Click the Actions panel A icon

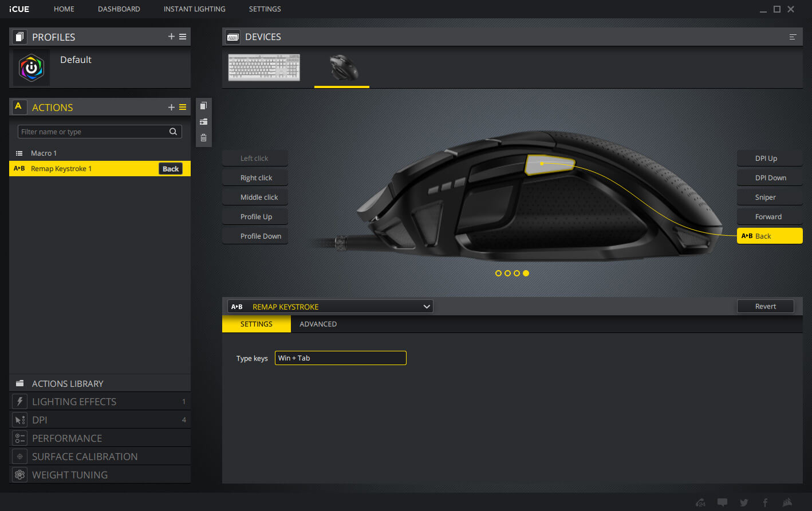pyautogui.click(x=19, y=107)
